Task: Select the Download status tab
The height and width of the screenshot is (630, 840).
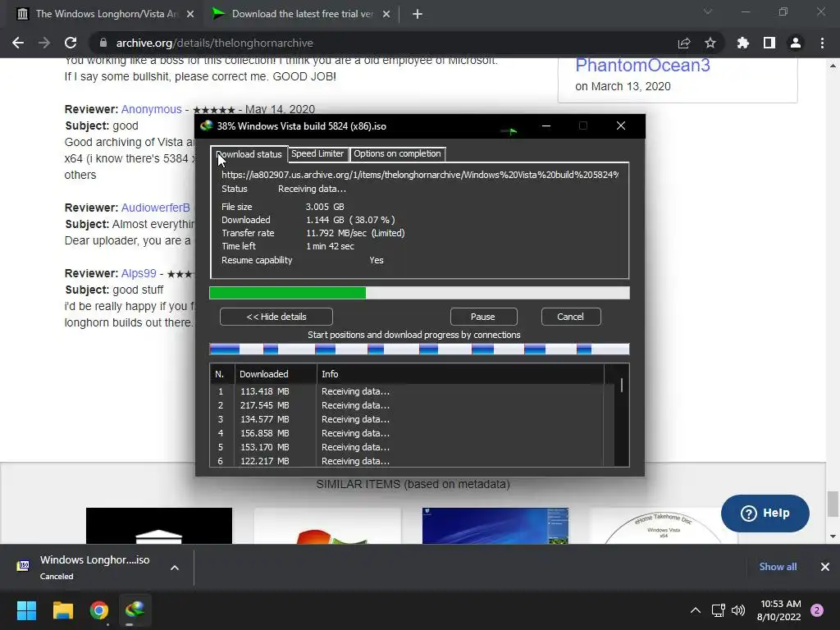Action: tap(249, 154)
